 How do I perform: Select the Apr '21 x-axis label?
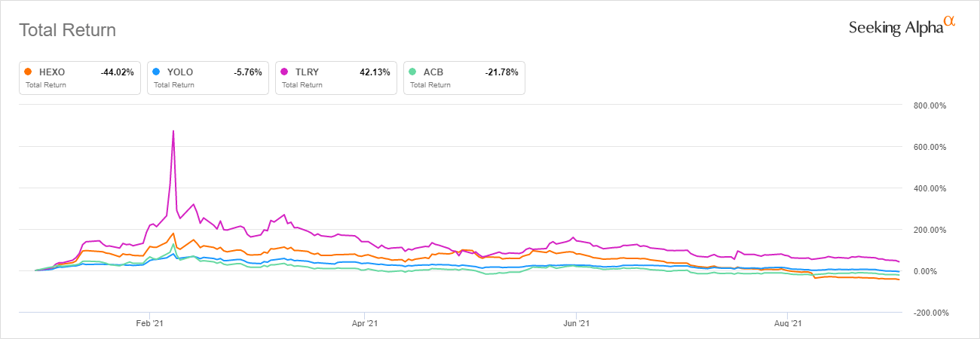pos(364,323)
